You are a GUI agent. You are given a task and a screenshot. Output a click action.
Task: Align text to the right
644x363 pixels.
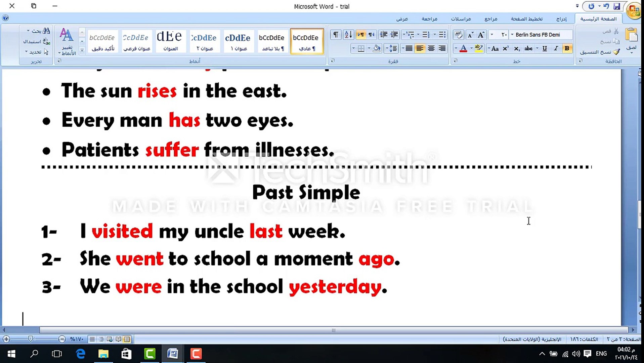point(442,48)
